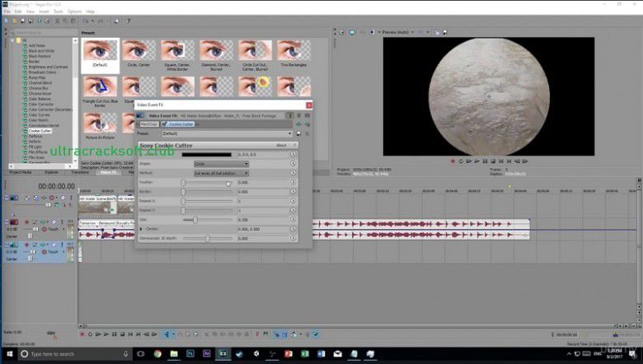Choose the Circle, Center preset thumbnail

(138, 55)
